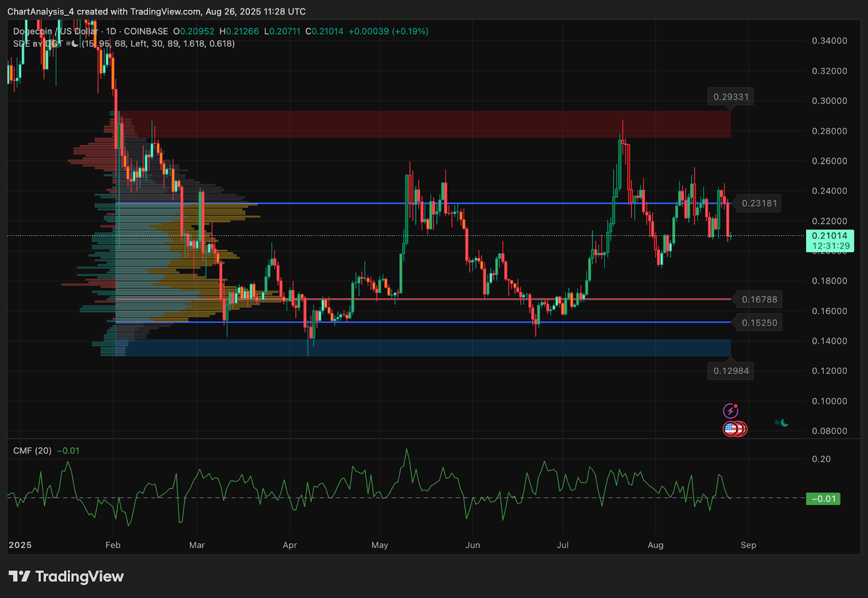
Task: Click the 0.23181 level price label
Action: pyautogui.click(x=759, y=203)
